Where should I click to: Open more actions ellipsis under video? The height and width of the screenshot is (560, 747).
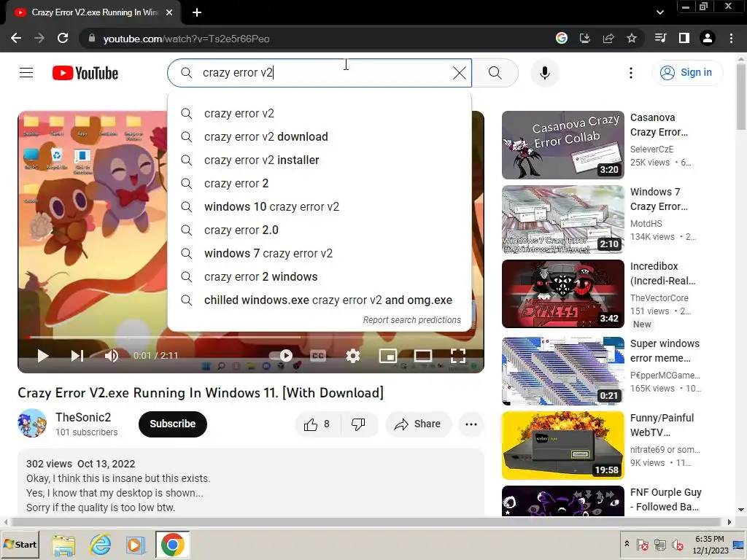(471, 424)
